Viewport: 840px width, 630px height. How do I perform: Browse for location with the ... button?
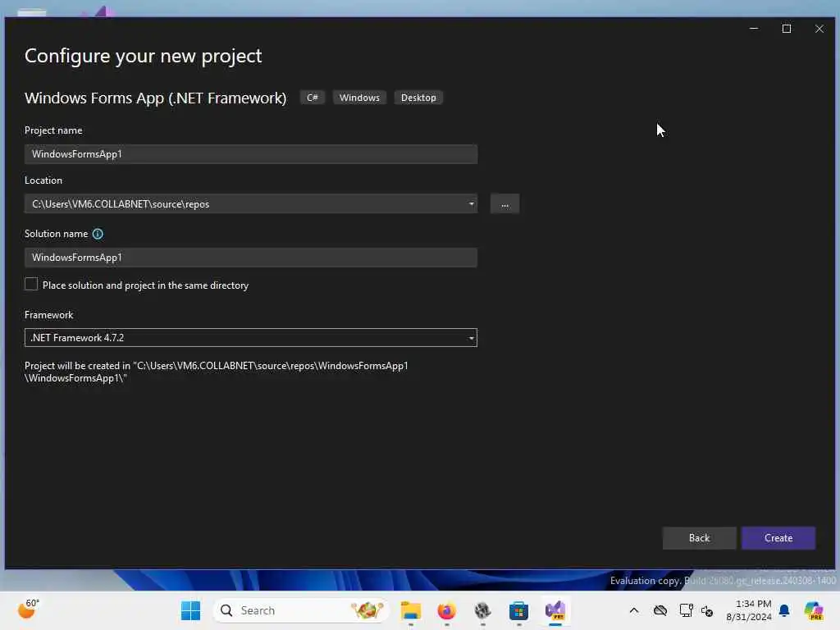[504, 204]
